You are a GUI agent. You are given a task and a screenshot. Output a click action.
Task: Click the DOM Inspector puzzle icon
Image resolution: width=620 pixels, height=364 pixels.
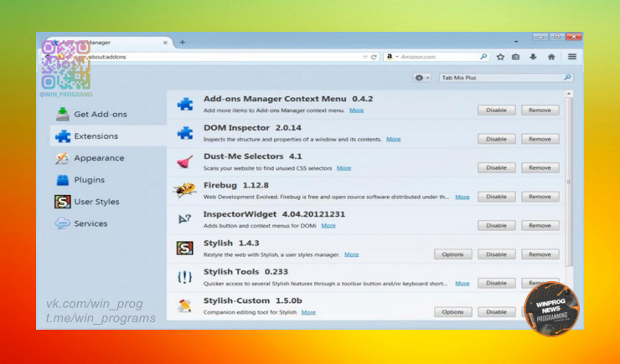184,133
